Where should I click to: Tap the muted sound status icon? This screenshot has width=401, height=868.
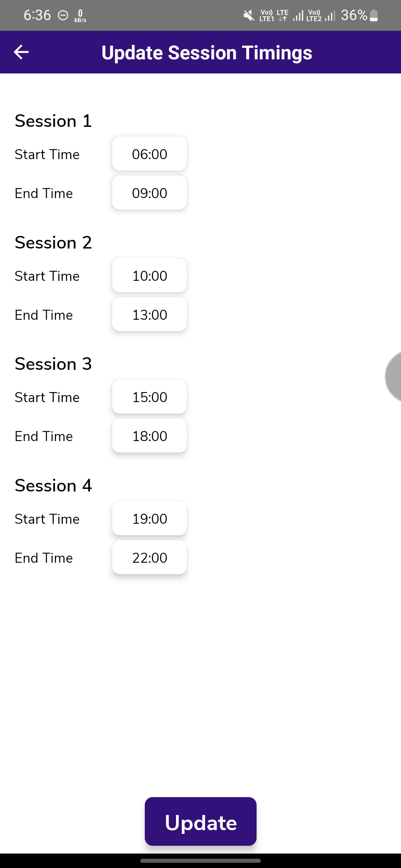[x=249, y=16]
